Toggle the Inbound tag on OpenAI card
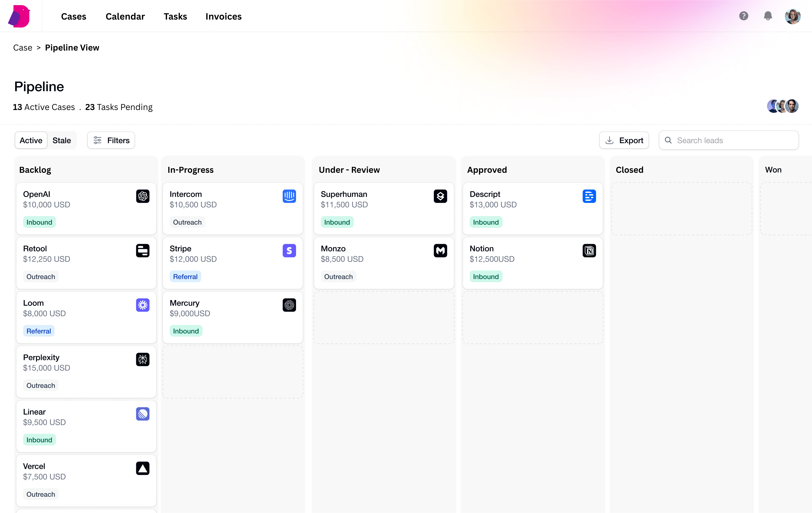 39,222
